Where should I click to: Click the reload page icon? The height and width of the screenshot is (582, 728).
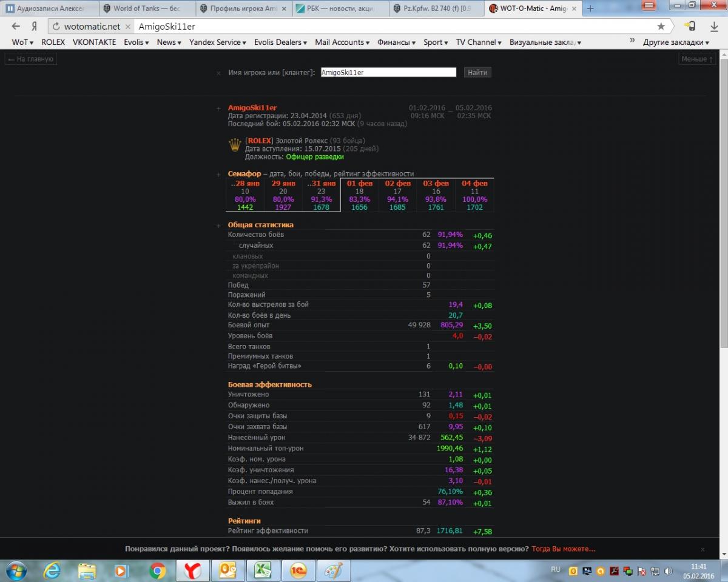[56, 27]
